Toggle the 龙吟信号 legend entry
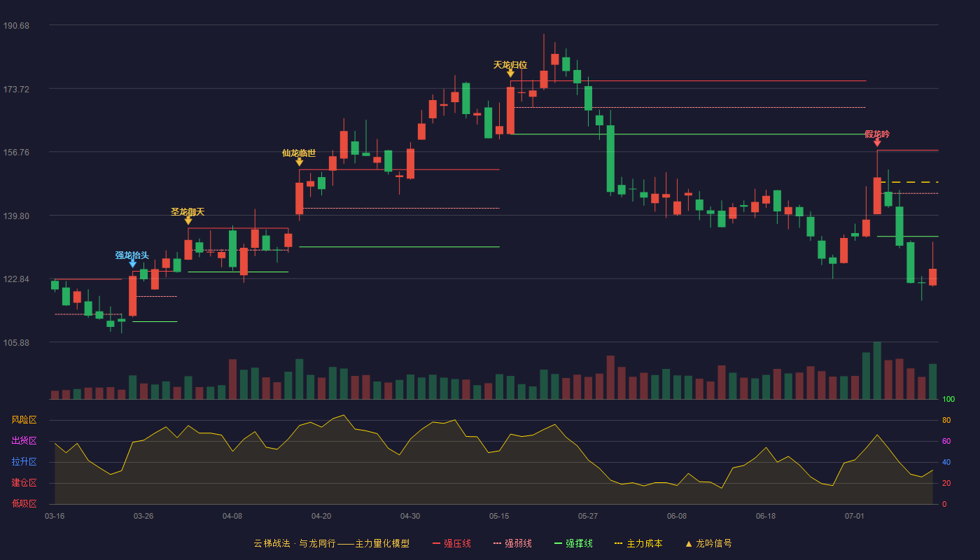The width and height of the screenshot is (980, 560). 708,543
